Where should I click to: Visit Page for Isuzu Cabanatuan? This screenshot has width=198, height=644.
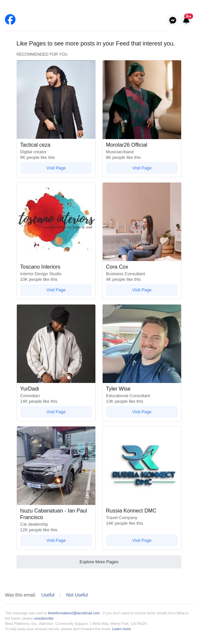click(x=56, y=540)
